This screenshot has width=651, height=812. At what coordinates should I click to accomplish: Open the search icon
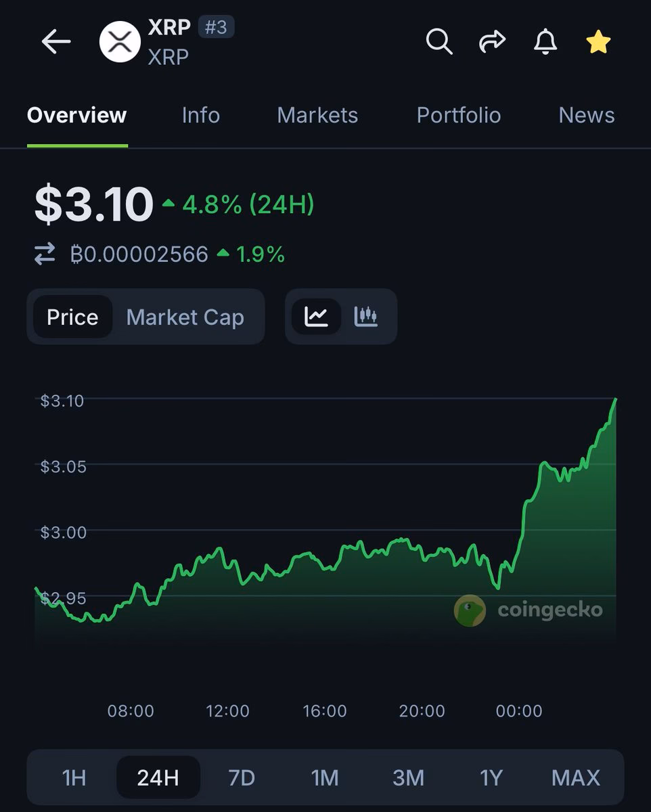[x=439, y=41]
